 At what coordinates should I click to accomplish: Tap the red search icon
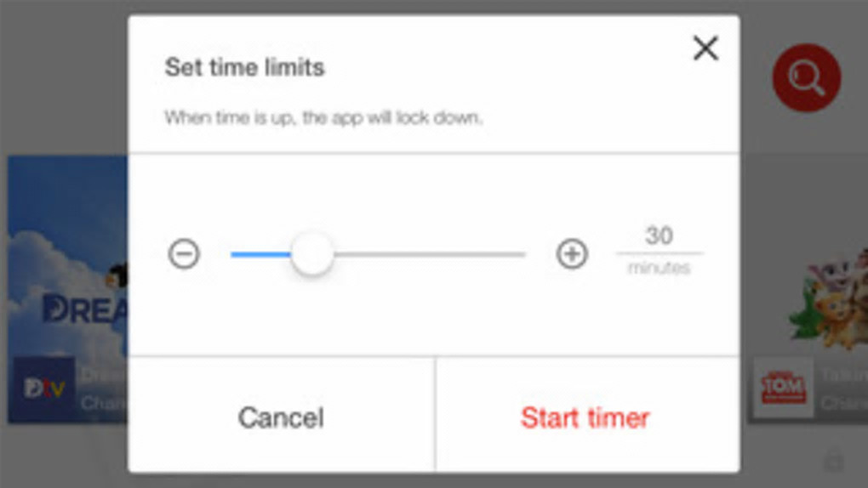(806, 78)
